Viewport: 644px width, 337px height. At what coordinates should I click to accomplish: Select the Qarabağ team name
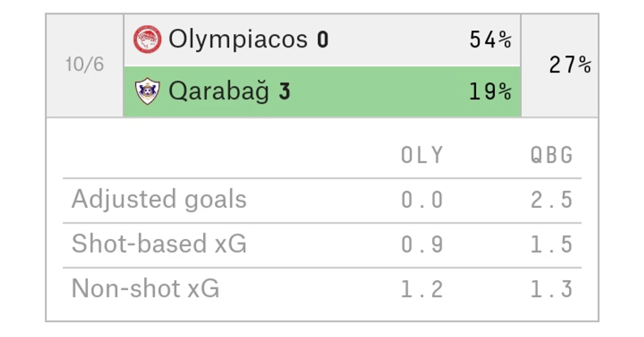coord(219,92)
